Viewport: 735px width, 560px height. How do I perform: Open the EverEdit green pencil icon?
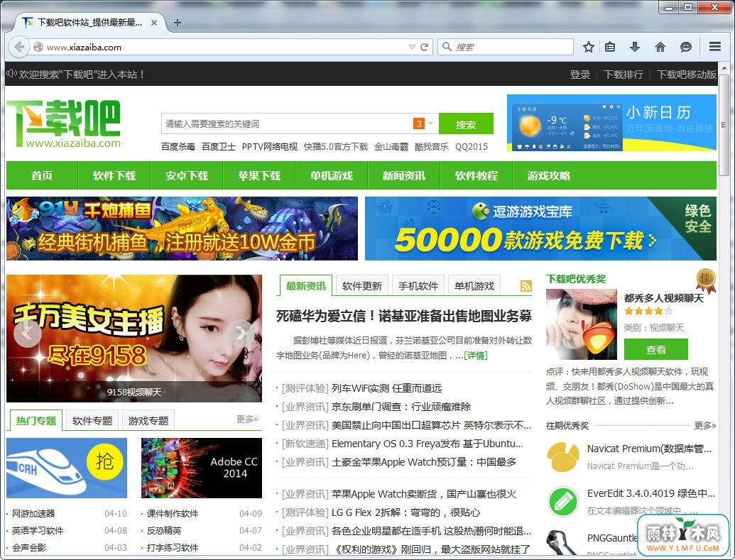(x=563, y=502)
